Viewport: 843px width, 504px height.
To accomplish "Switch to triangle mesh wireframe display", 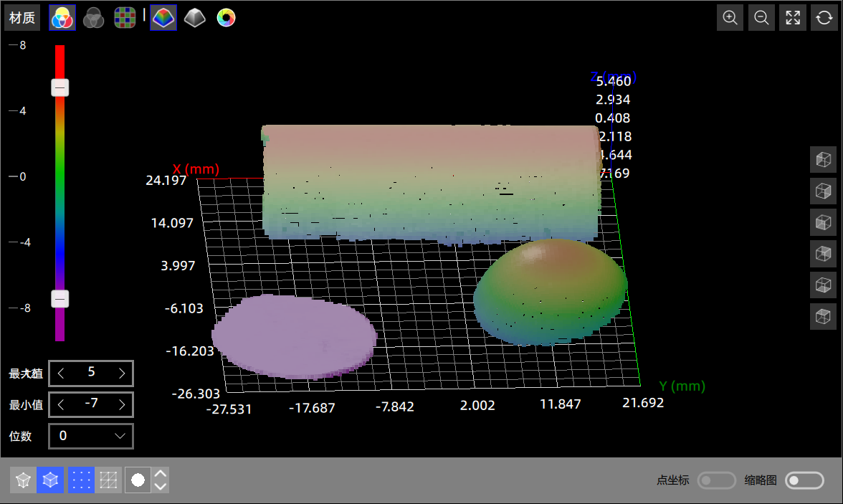I will tap(109, 480).
